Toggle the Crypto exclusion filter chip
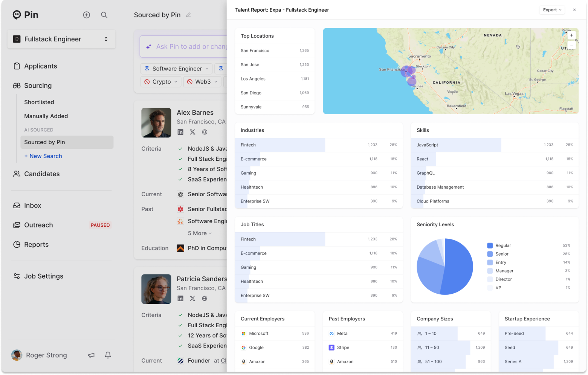 [161, 82]
